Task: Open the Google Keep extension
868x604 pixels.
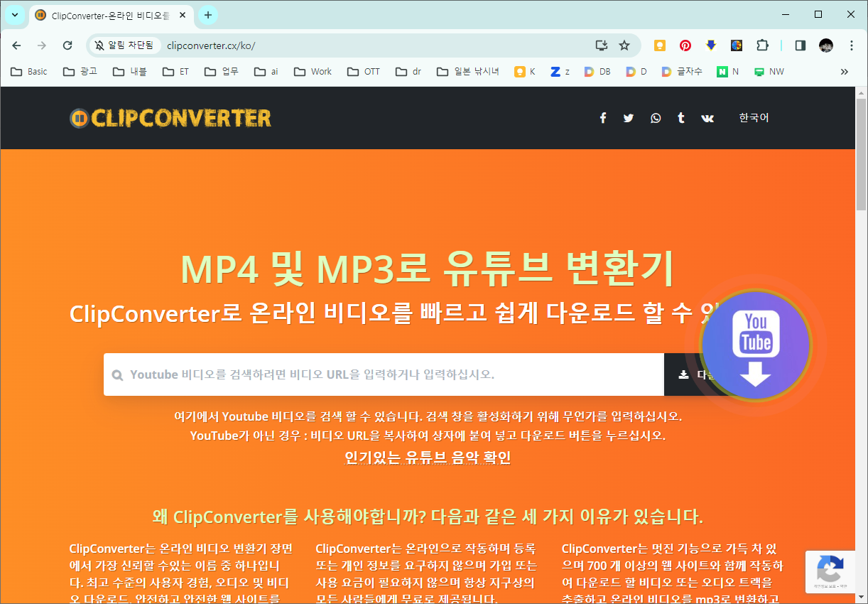Action: (660, 45)
